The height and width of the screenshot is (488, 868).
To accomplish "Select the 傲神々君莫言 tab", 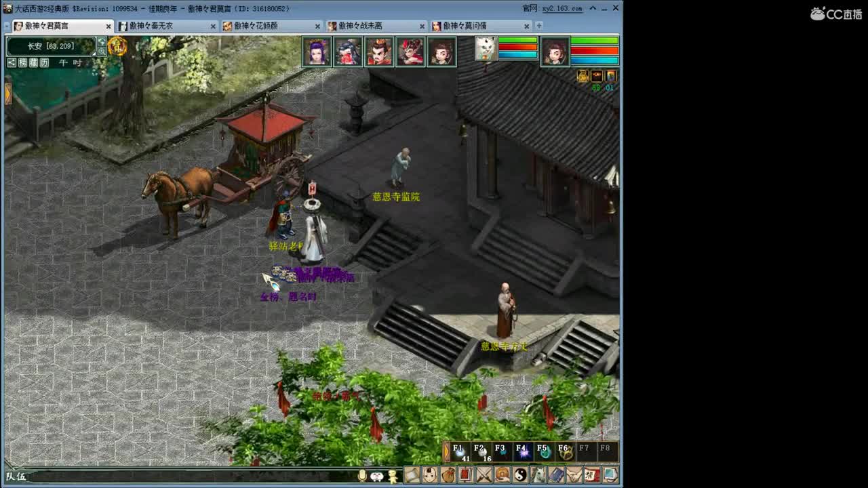I will tap(62, 26).
